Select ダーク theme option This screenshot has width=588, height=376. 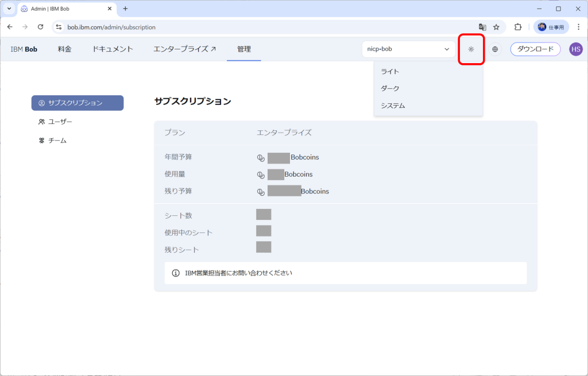click(x=428, y=88)
